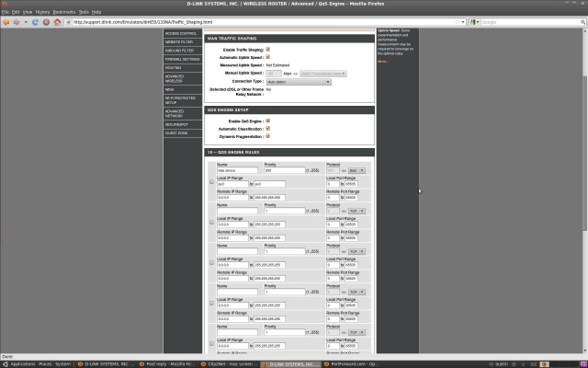The image size is (588, 368).
Task: Open the Advanced Network sidebar page
Action: (x=183, y=114)
